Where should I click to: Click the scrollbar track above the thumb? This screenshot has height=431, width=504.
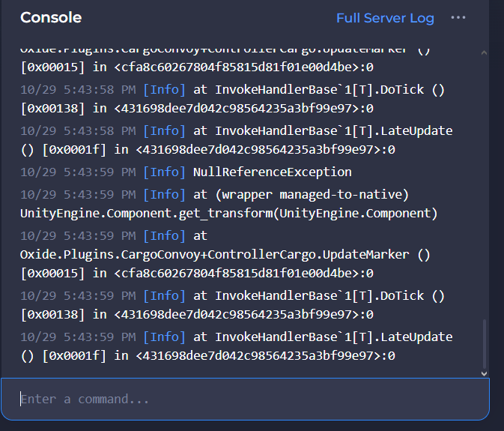coord(484,187)
